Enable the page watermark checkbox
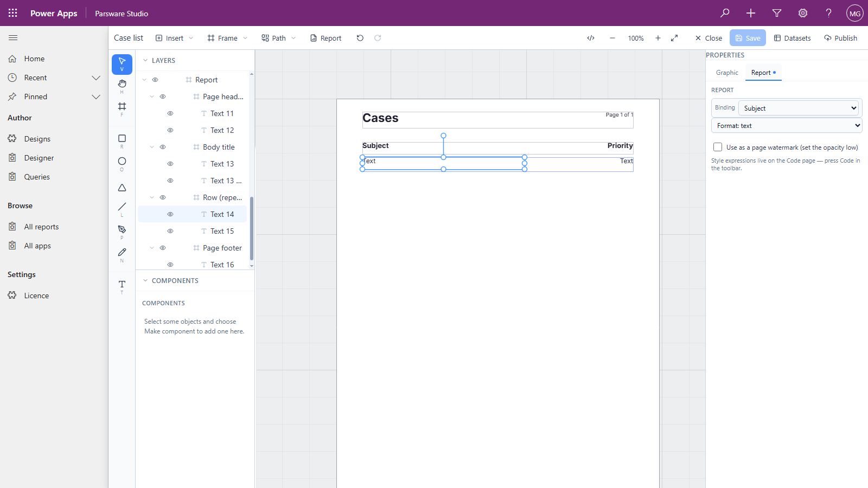The width and height of the screenshot is (868, 488). 718,147
